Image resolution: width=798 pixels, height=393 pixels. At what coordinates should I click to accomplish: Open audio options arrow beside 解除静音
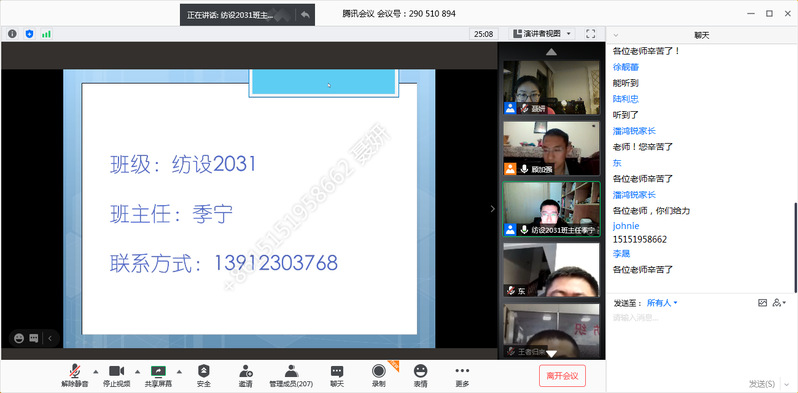tap(96, 371)
